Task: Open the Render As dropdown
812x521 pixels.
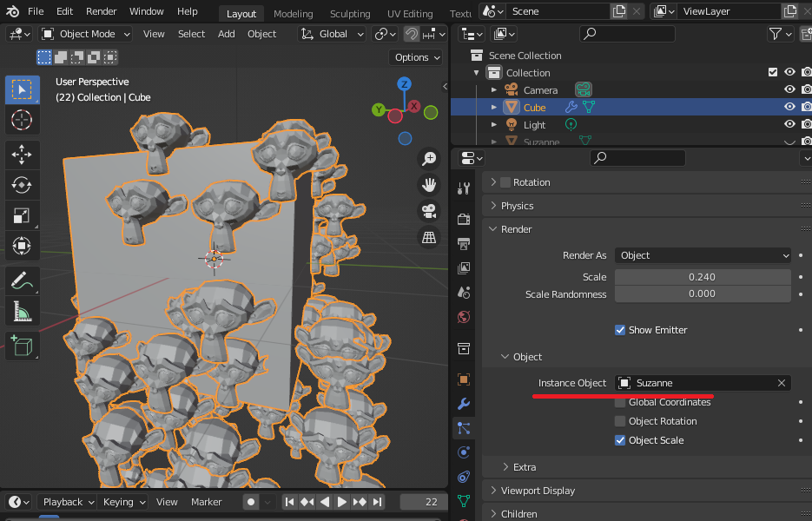Action: pyautogui.click(x=703, y=255)
